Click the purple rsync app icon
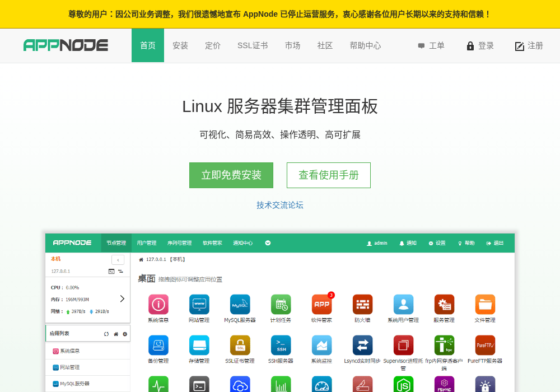The height and width of the screenshot is (392, 560). [444, 384]
